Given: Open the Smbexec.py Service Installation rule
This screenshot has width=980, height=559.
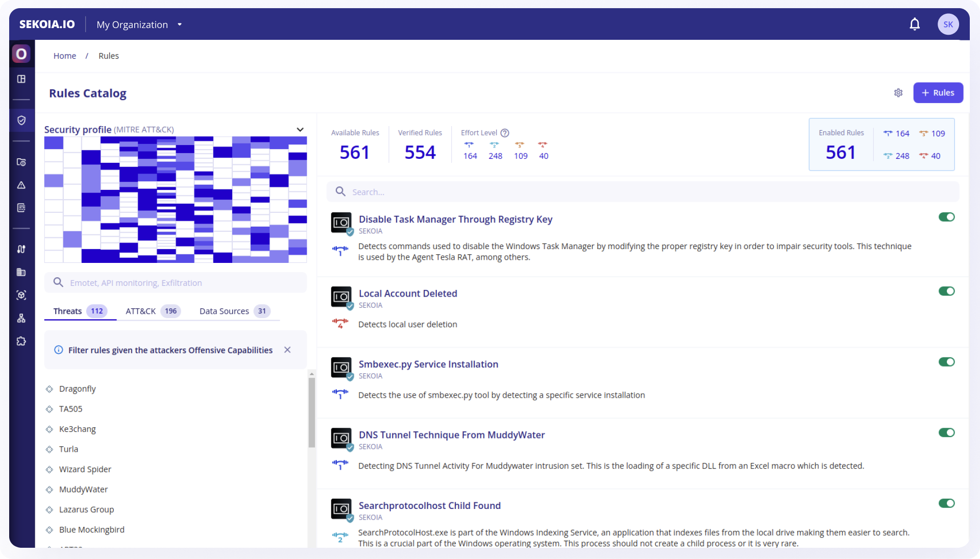Looking at the screenshot, I should [x=428, y=364].
